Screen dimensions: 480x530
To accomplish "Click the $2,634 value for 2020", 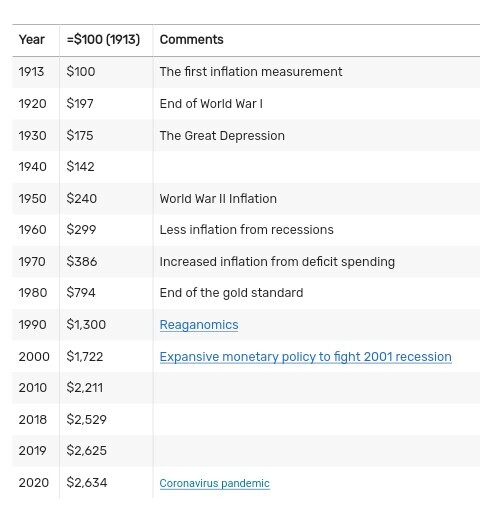I will click(87, 483).
